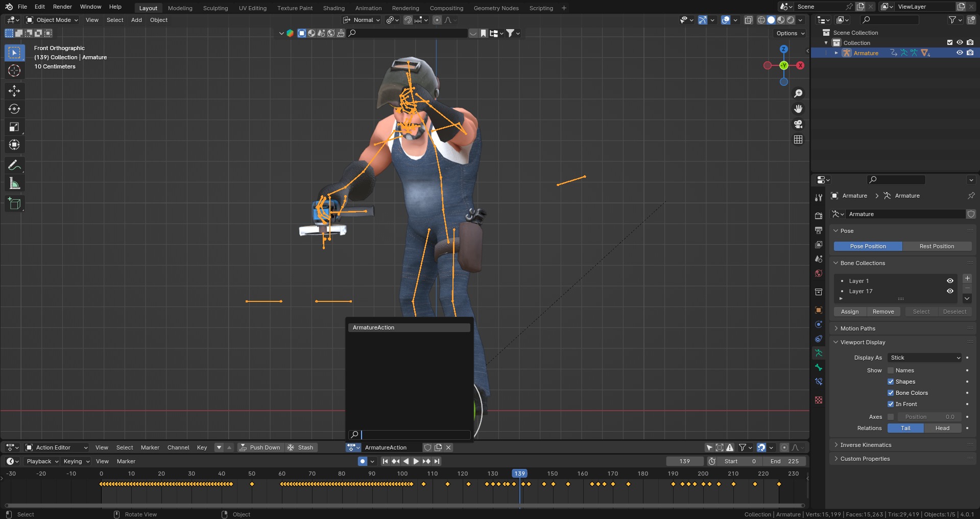Click the action search field in popup
This screenshot has height=519, width=980.
coord(409,435)
